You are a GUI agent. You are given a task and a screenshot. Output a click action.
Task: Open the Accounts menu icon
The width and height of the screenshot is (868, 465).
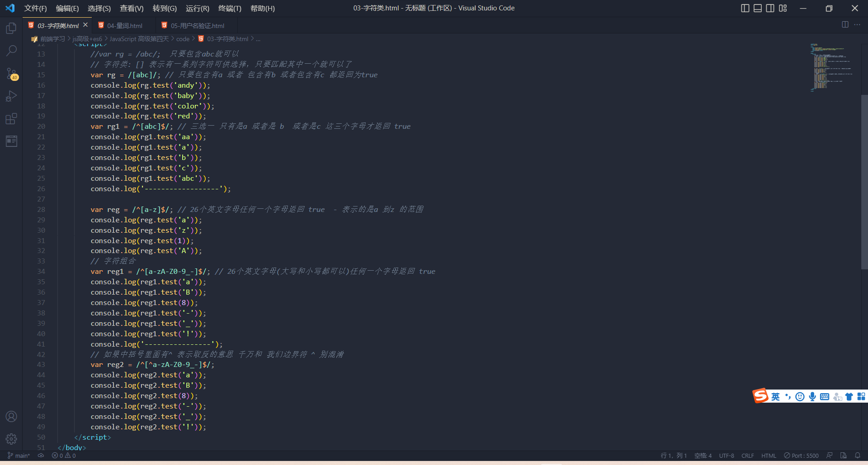click(x=11, y=416)
